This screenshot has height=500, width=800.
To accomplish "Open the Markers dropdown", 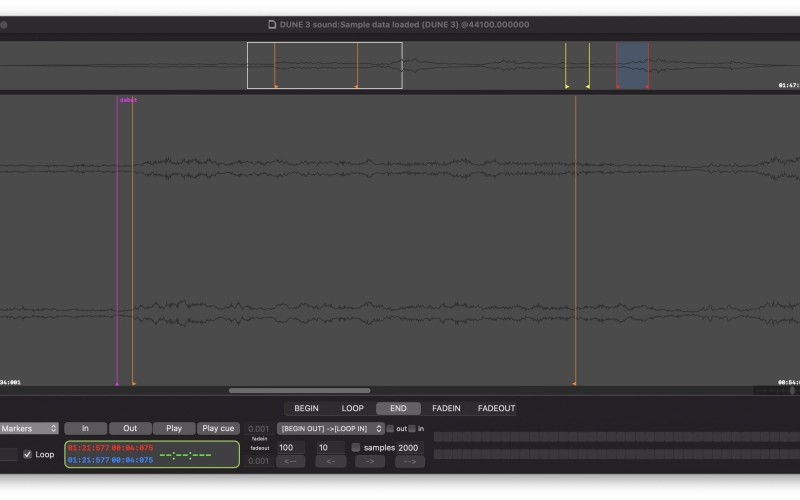I will 29,429.
